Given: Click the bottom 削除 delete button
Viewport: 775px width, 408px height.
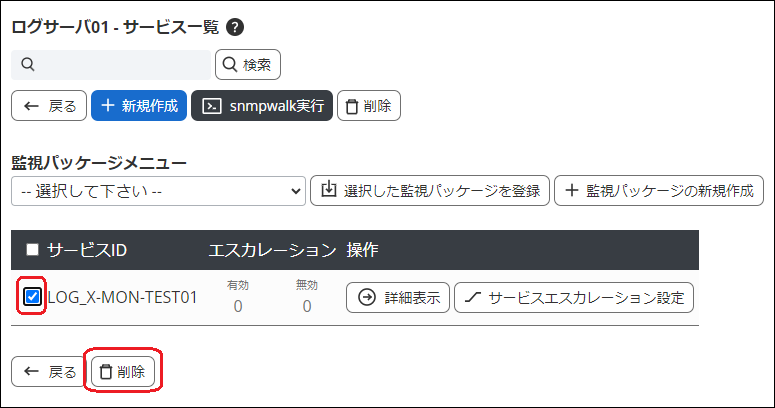Looking at the screenshot, I should pos(123,372).
